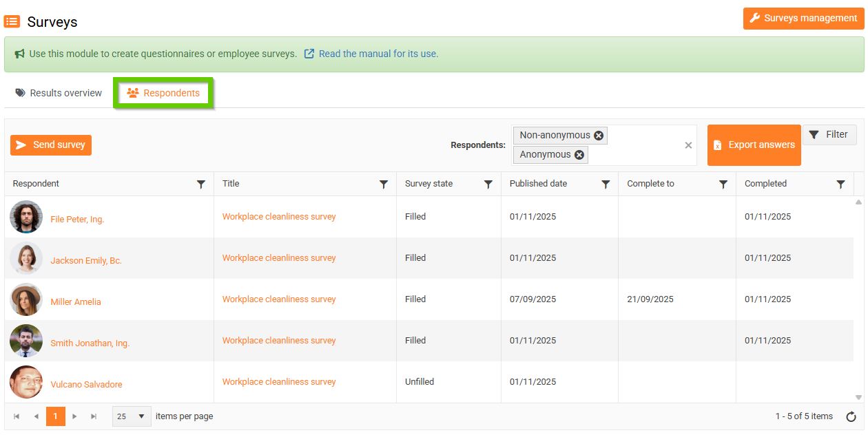Image resolution: width=868 pixels, height=435 pixels.
Task: Click the Complete to column filter icon
Action: 723,184
